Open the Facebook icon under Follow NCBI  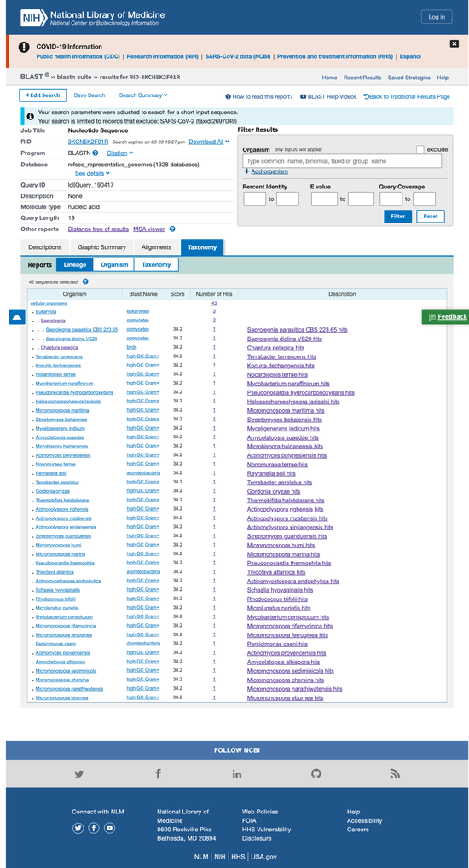point(158,774)
